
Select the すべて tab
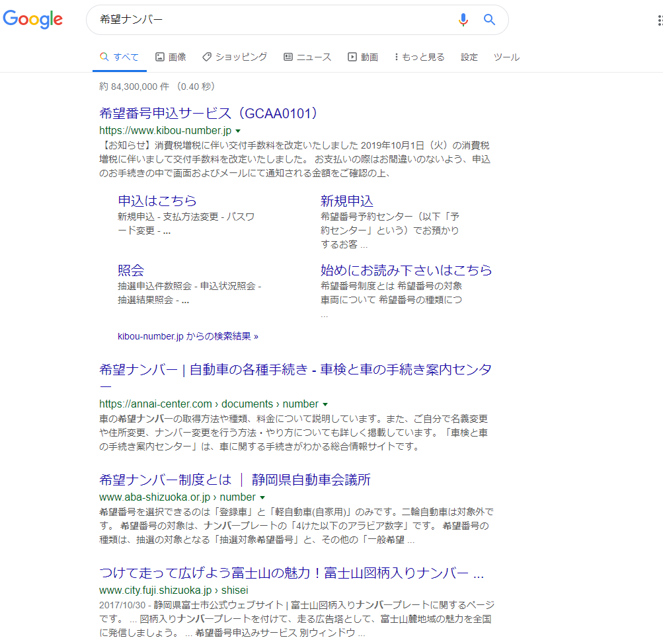click(x=119, y=57)
